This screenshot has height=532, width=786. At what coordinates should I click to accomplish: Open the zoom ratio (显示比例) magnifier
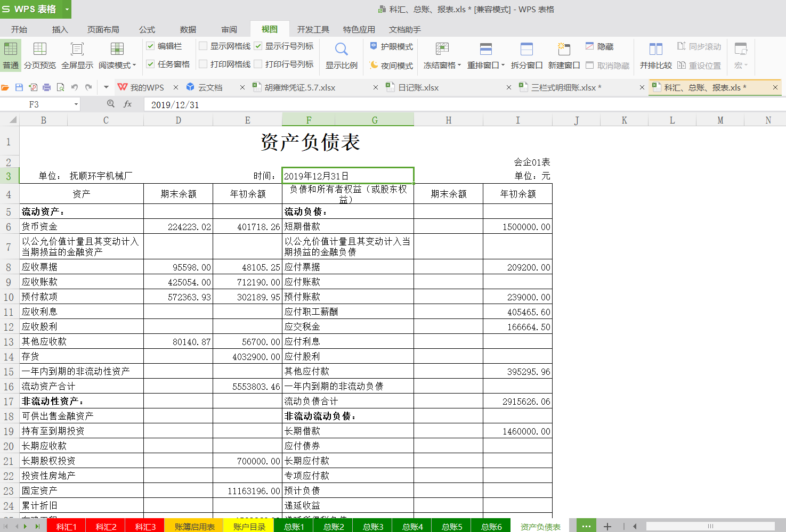coord(342,50)
